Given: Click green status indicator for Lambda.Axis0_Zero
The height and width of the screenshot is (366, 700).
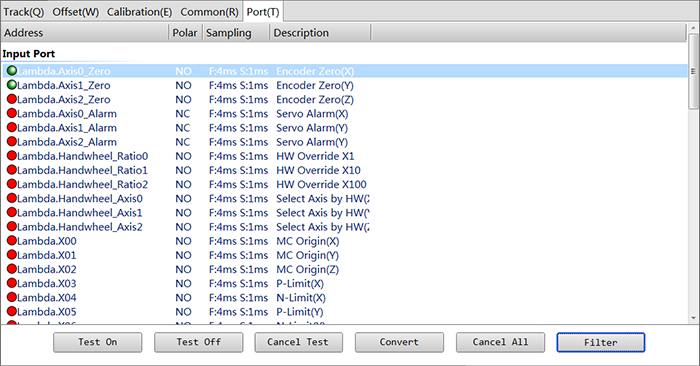Looking at the screenshot, I should tap(12, 71).
